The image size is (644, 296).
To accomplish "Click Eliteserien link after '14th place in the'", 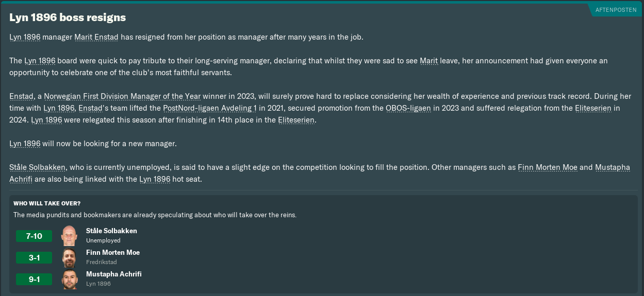I will click(296, 120).
